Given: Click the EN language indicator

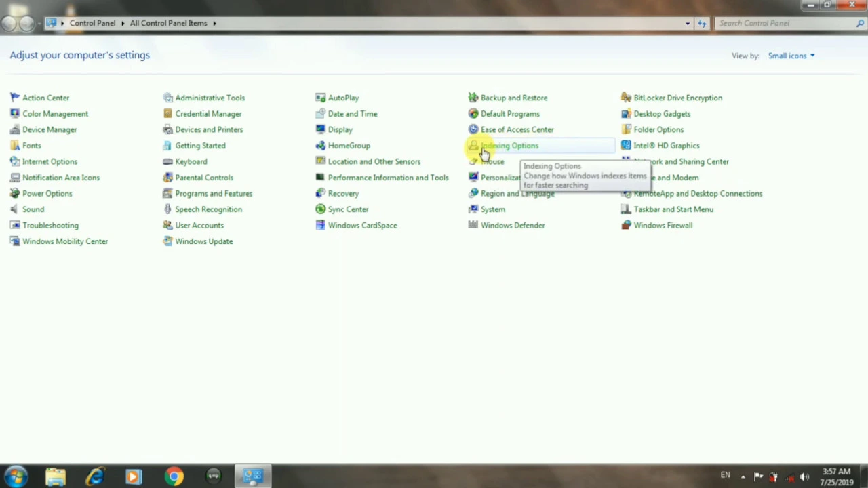Looking at the screenshot, I should [725, 475].
